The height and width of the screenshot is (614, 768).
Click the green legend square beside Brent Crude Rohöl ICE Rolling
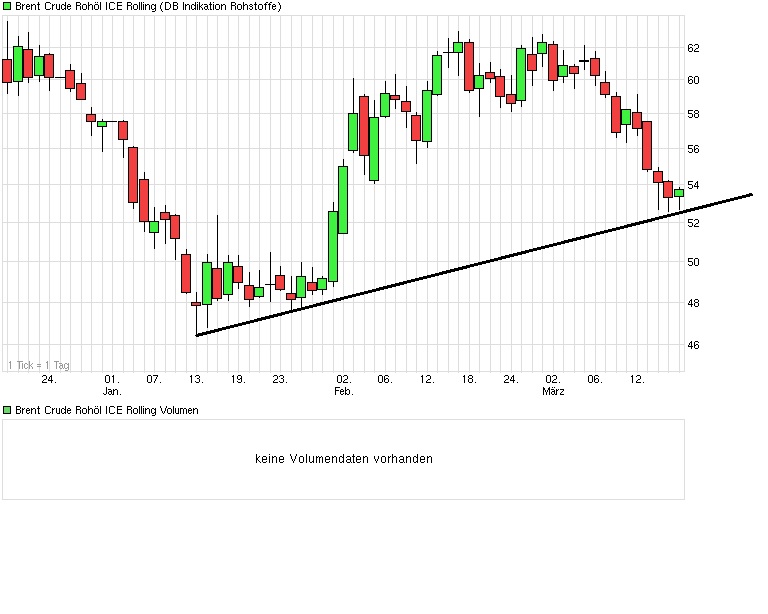(7, 6)
